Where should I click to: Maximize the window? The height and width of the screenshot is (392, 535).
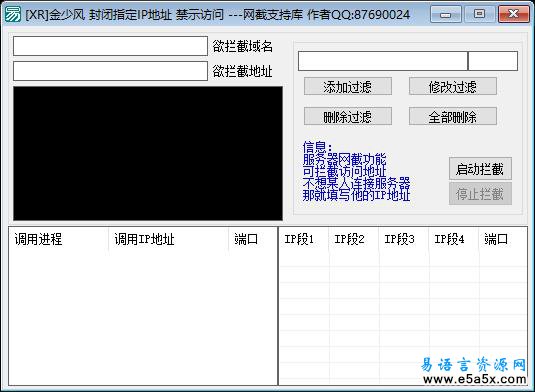point(479,14)
